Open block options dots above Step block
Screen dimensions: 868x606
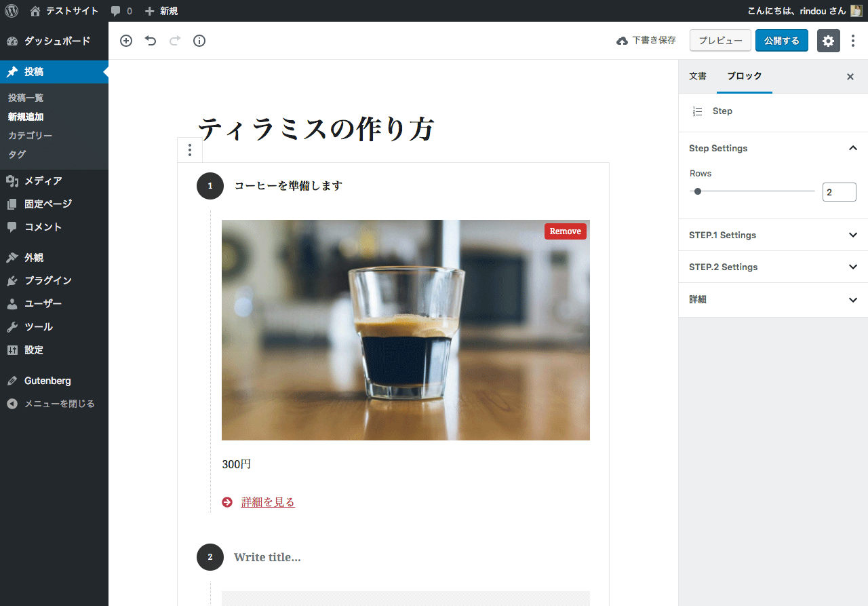[190, 150]
